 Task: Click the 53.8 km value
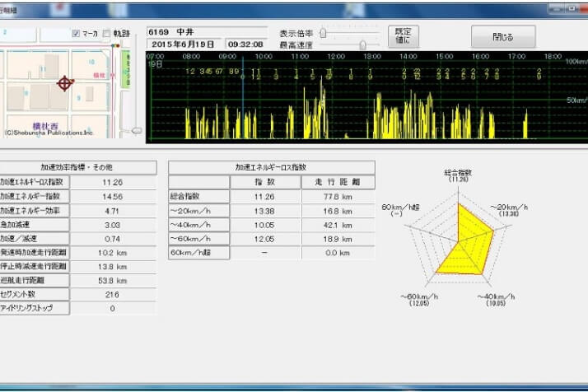click(113, 281)
